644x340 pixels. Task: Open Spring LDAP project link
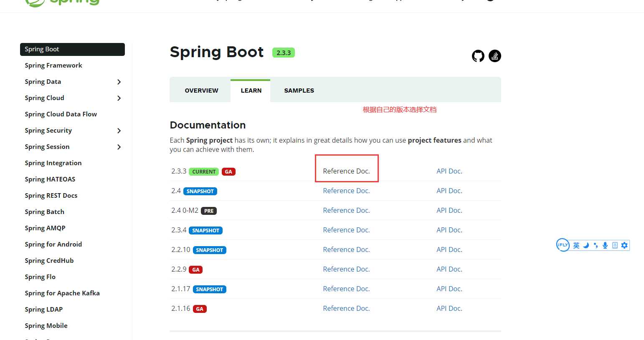click(44, 310)
